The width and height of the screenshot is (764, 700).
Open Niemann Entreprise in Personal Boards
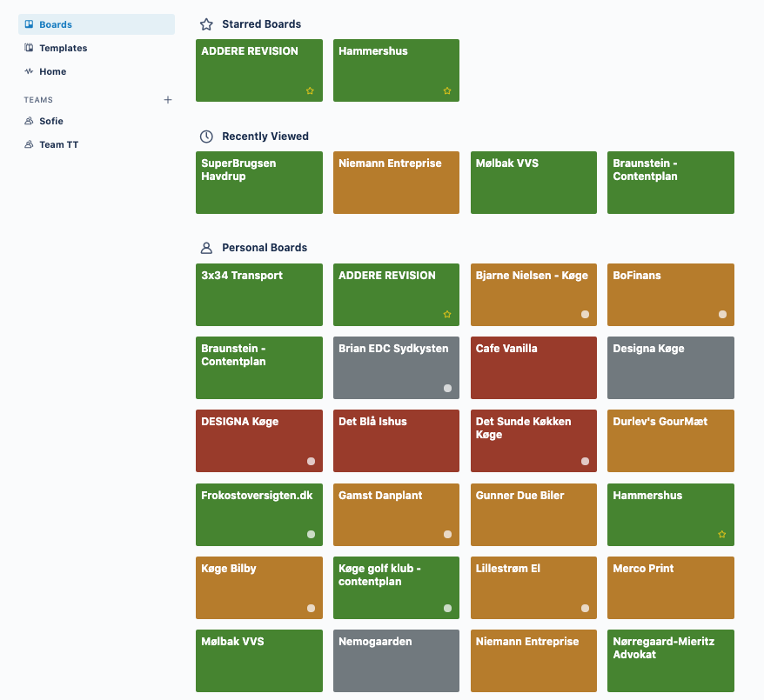point(533,661)
